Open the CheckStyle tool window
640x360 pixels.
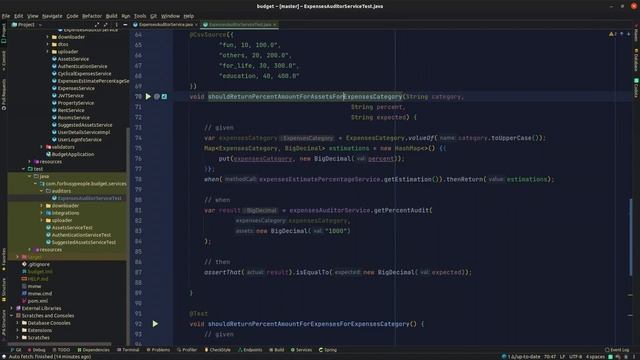218,350
